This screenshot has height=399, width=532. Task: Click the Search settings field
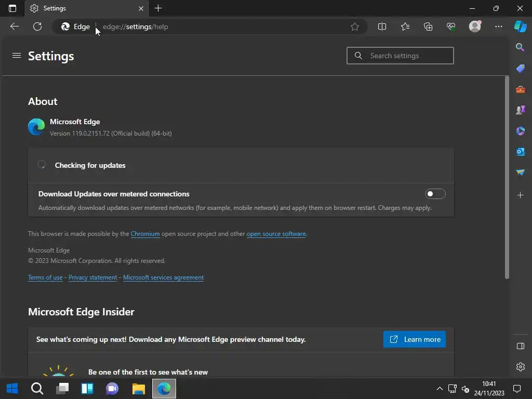click(400, 56)
